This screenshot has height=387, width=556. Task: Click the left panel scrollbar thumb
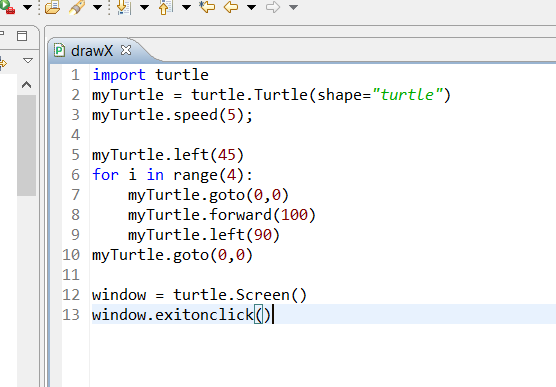[x=27, y=145]
